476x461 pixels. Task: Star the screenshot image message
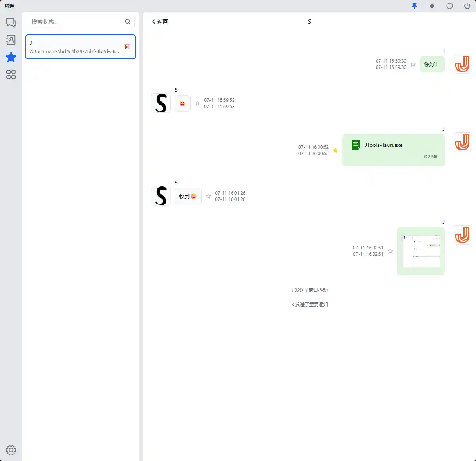tap(390, 251)
